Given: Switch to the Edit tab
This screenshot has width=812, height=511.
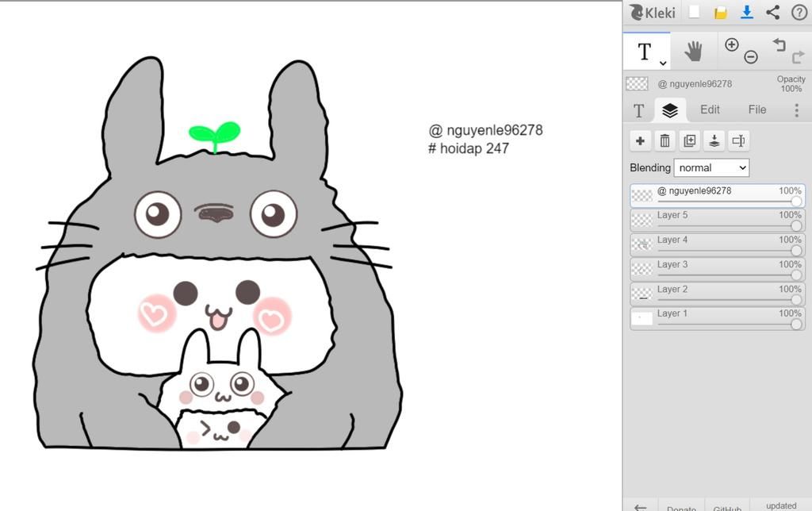Looking at the screenshot, I should click(x=710, y=110).
